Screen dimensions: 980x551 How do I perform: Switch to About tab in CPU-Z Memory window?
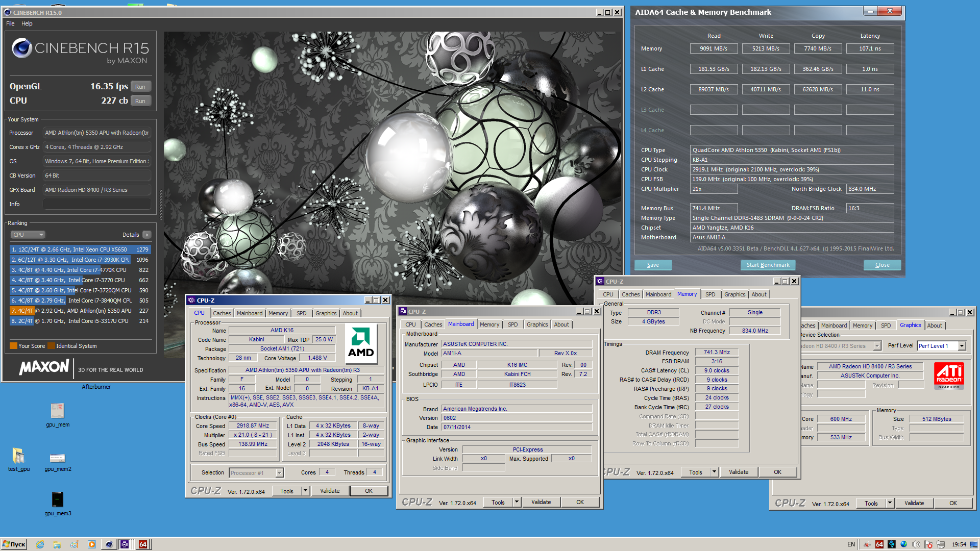pos(759,294)
